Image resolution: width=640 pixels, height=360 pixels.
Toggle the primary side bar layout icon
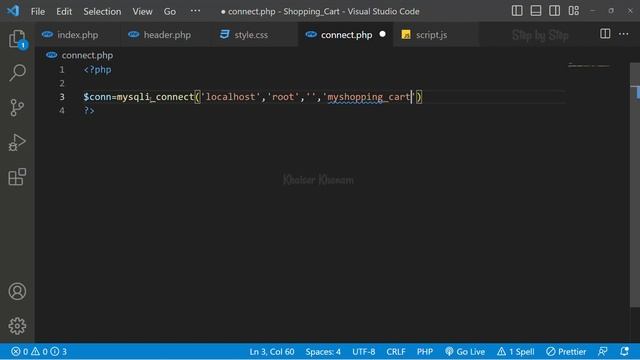click(x=517, y=11)
